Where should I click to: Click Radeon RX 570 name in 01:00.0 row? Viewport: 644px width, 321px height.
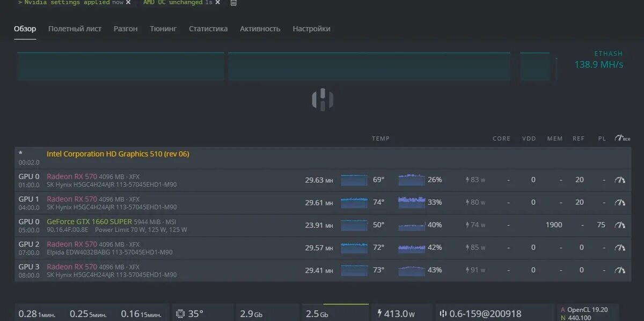(71, 176)
